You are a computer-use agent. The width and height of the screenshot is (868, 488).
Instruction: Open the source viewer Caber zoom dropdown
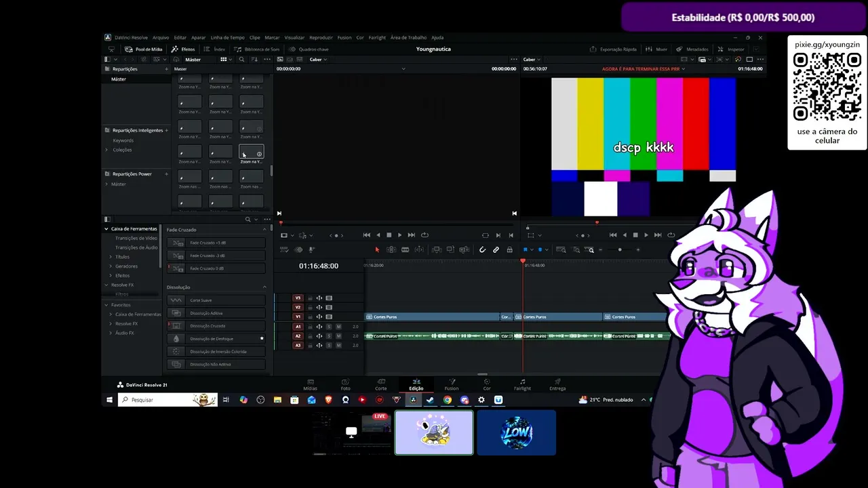click(318, 60)
